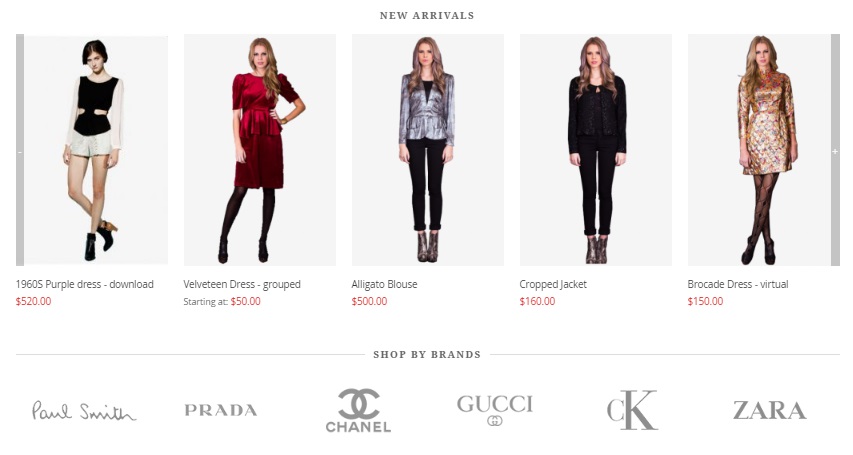Open the 'Cropped Jacket' product link
This screenshot has width=853, height=455.
[x=553, y=284]
